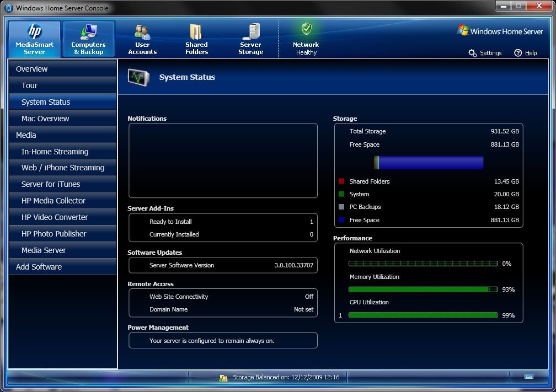Click the always-on power management message
This screenshot has height=392, width=556.
tap(212, 341)
